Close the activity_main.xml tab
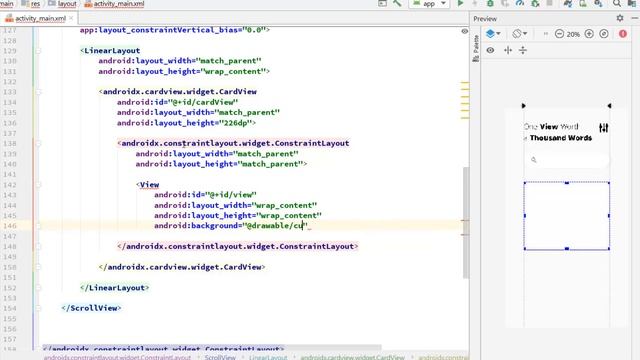 [x=71, y=18]
